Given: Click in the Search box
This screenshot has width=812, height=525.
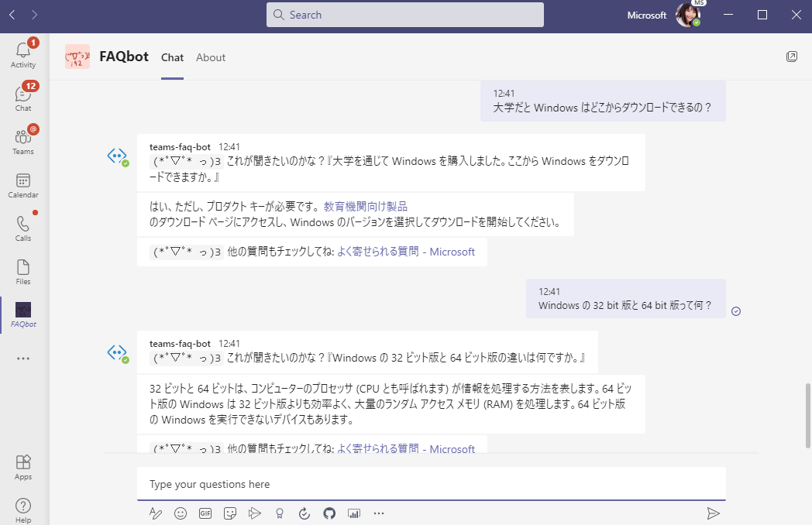Looking at the screenshot, I should [405, 15].
